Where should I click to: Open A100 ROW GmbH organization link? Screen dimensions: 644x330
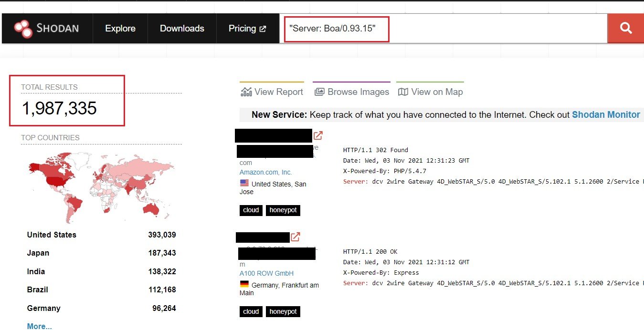point(266,273)
